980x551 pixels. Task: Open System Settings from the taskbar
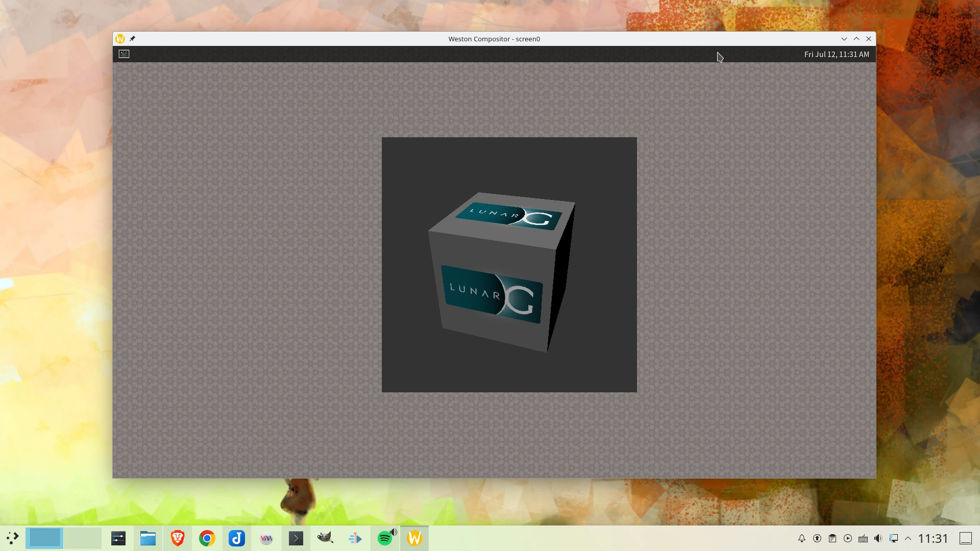click(x=118, y=538)
